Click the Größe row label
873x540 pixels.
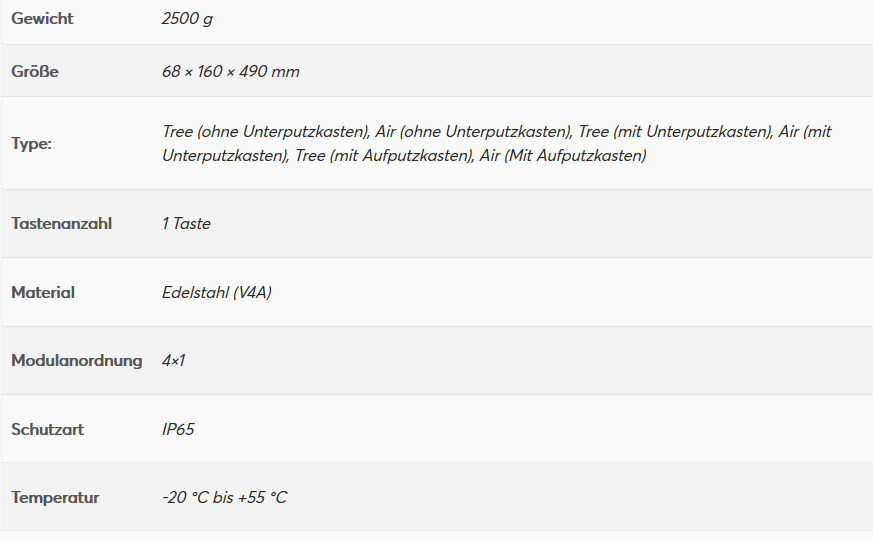pyautogui.click(x=35, y=72)
